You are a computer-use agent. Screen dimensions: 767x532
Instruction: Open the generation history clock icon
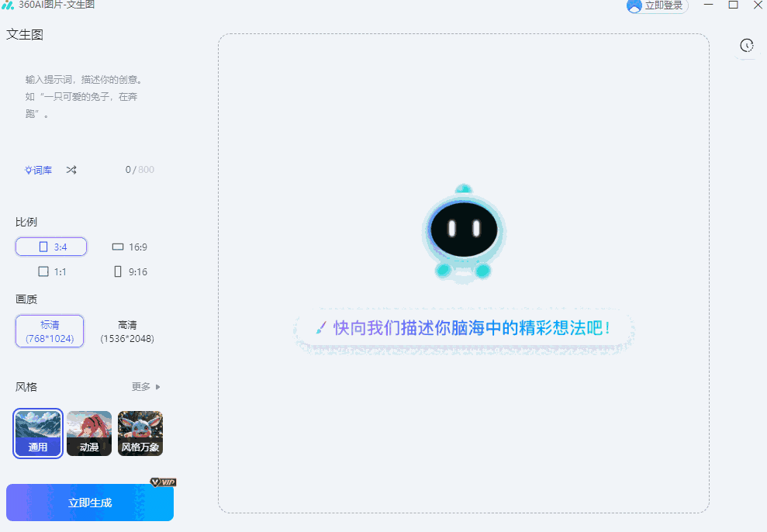746,46
